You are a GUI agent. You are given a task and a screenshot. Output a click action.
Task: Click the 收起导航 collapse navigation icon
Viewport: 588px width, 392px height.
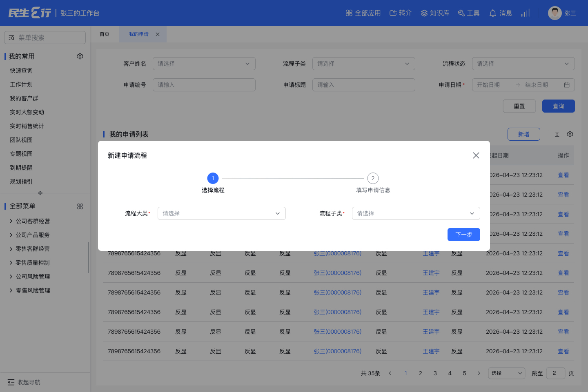coord(11,382)
